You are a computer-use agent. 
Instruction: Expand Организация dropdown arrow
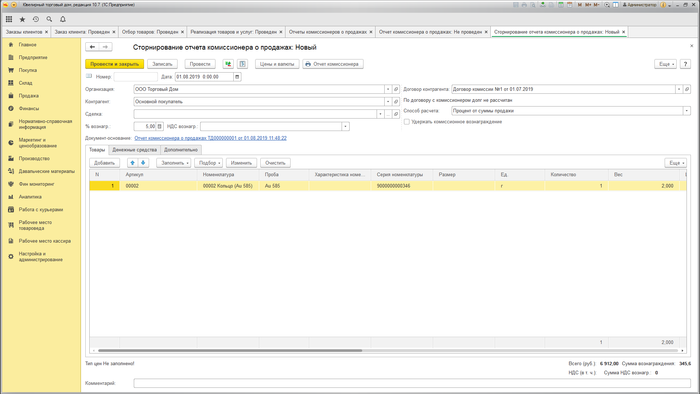pos(388,89)
